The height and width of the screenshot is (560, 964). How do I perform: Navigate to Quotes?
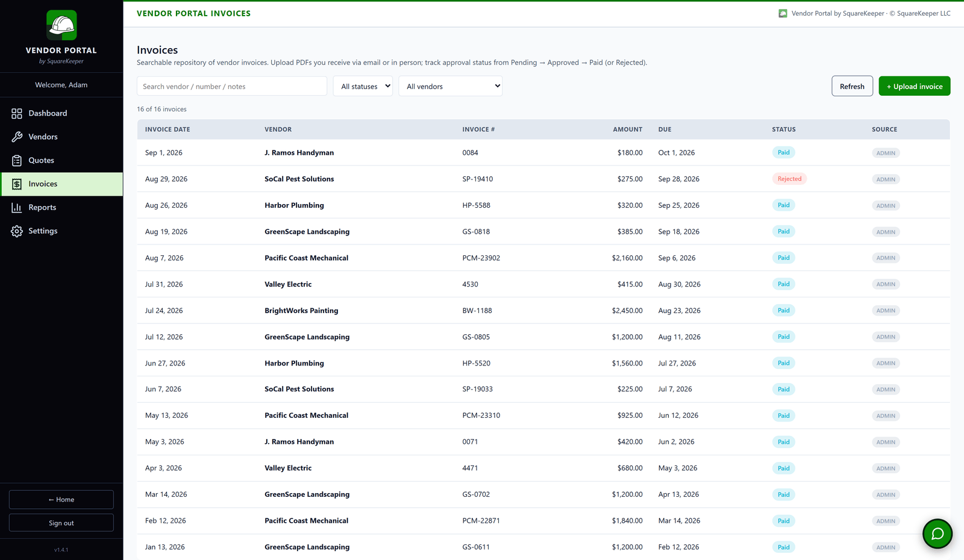(x=61, y=160)
